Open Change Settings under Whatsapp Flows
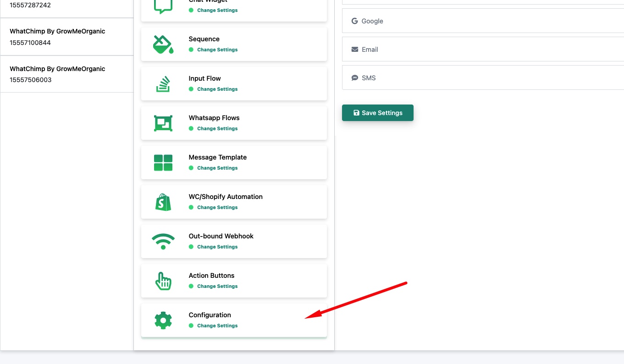This screenshot has height=364, width=624. click(217, 128)
